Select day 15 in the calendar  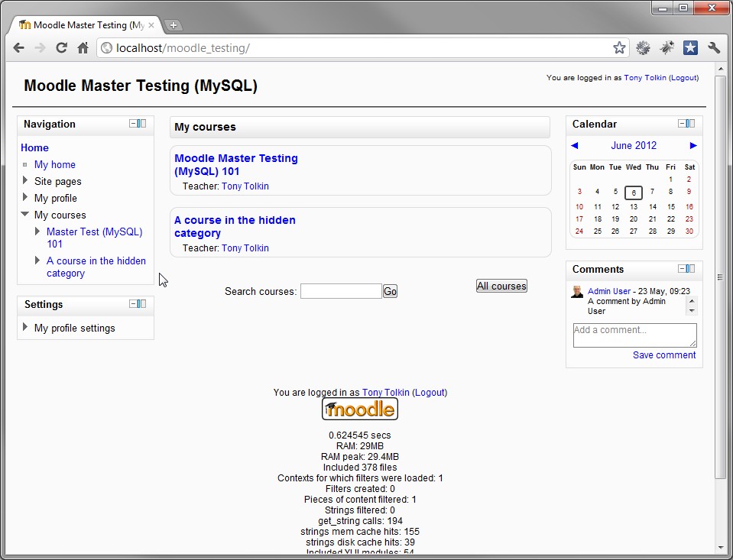pos(671,206)
